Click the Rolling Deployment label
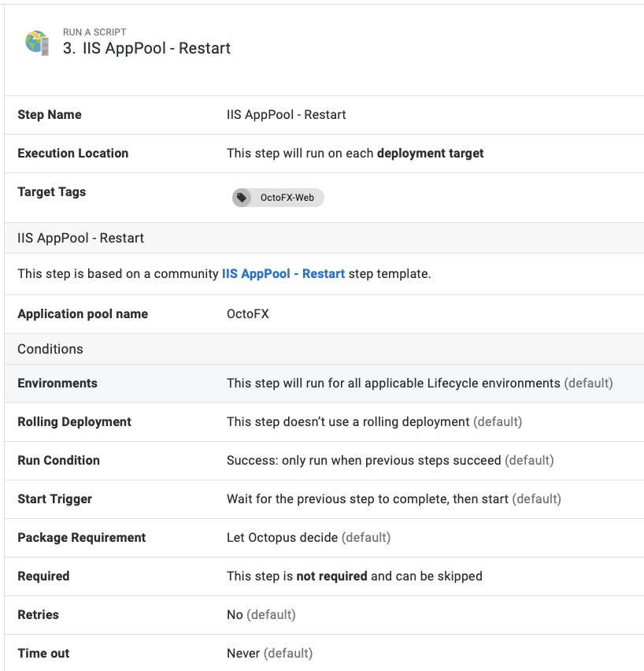The image size is (644, 671). click(75, 422)
